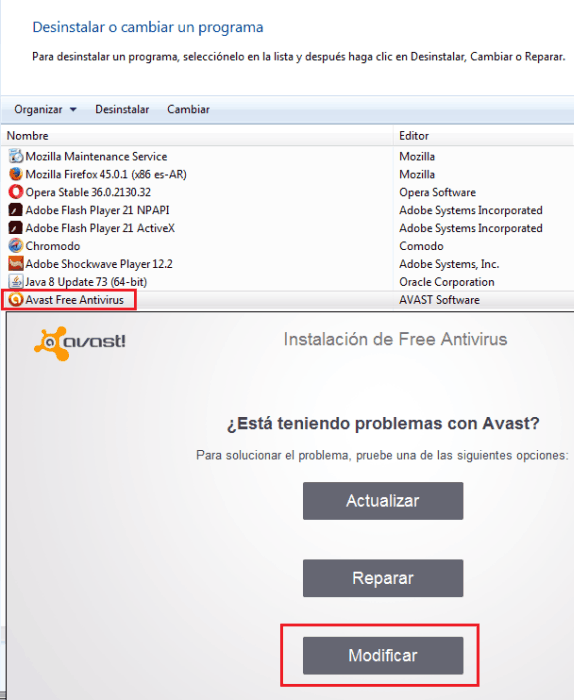
Task: Click the Comodo editor cell
Action: 421,246
